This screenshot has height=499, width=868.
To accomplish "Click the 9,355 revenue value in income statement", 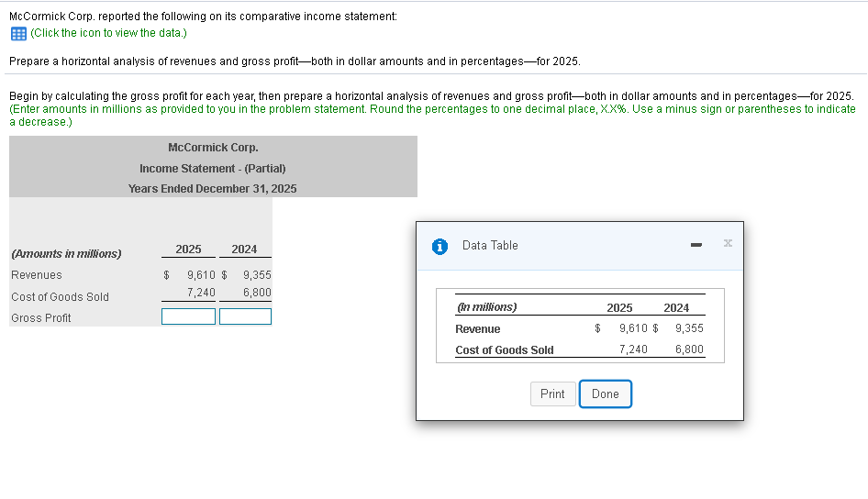I will 257,275.
